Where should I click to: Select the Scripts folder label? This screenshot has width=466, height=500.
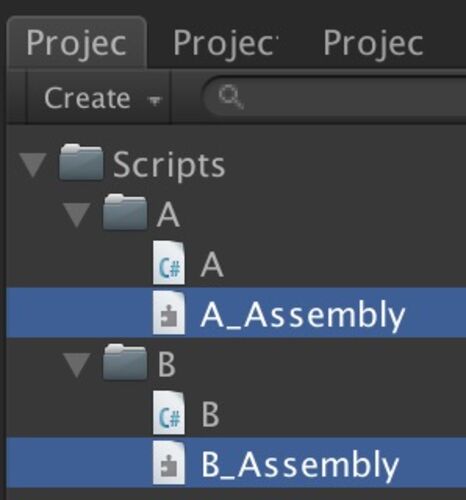169,165
